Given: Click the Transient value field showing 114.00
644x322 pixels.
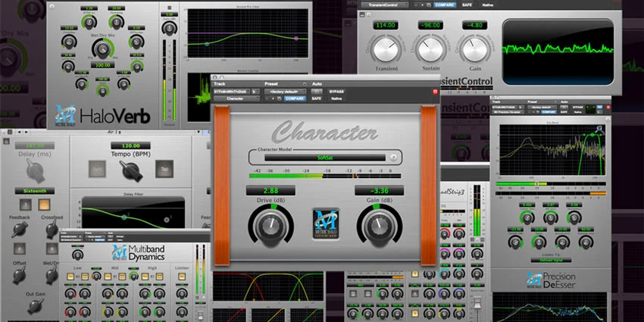Looking at the screenshot, I should click(x=386, y=26).
